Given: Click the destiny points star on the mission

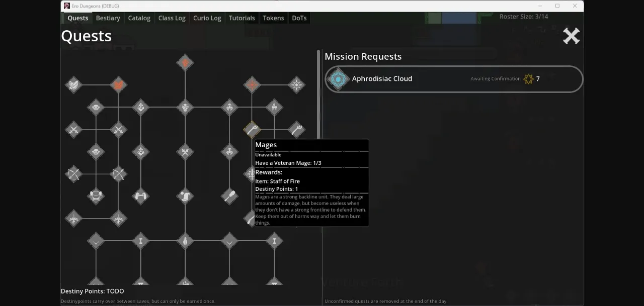Looking at the screenshot, I should coord(528,79).
